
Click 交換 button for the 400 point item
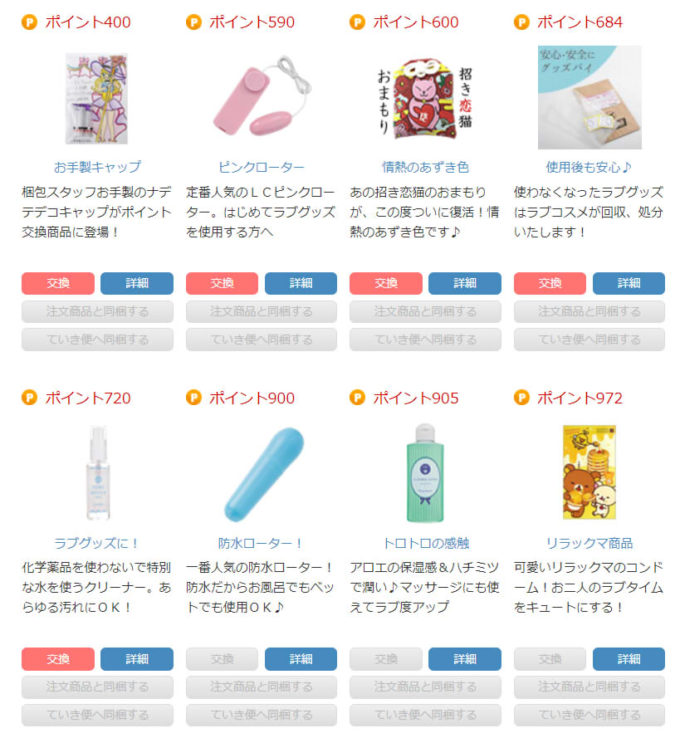pos(58,283)
